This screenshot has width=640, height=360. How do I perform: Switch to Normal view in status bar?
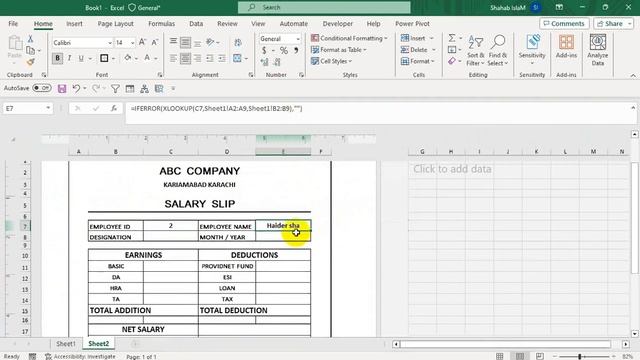click(x=500, y=356)
